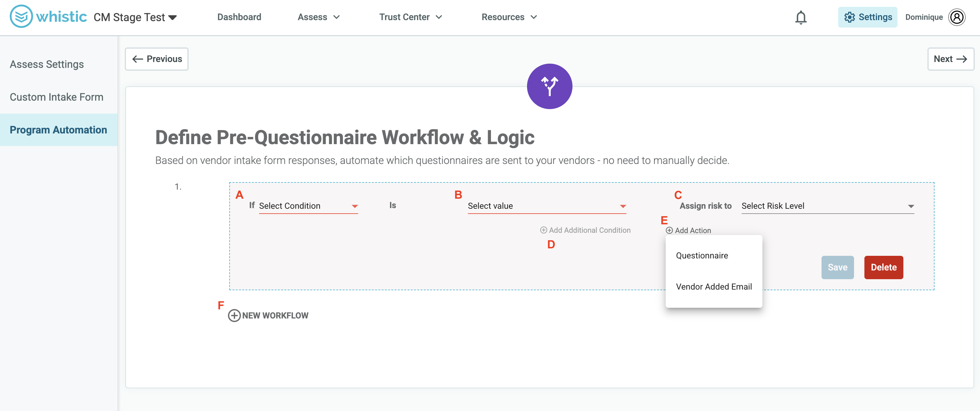This screenshot has height=411, width=980.
Task: Click the left arrow icon in Previous
Action: [137, 59]
